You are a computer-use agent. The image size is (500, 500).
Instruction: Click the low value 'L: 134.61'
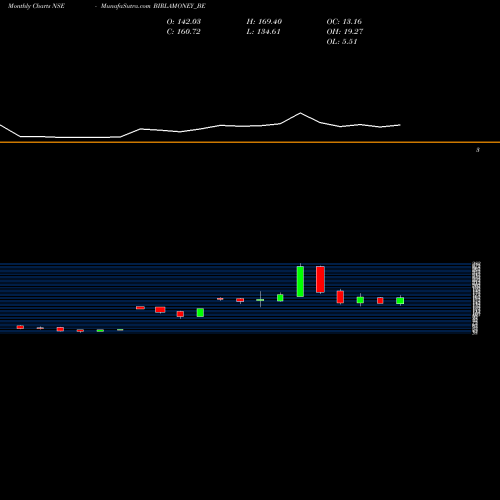(264, 32)
